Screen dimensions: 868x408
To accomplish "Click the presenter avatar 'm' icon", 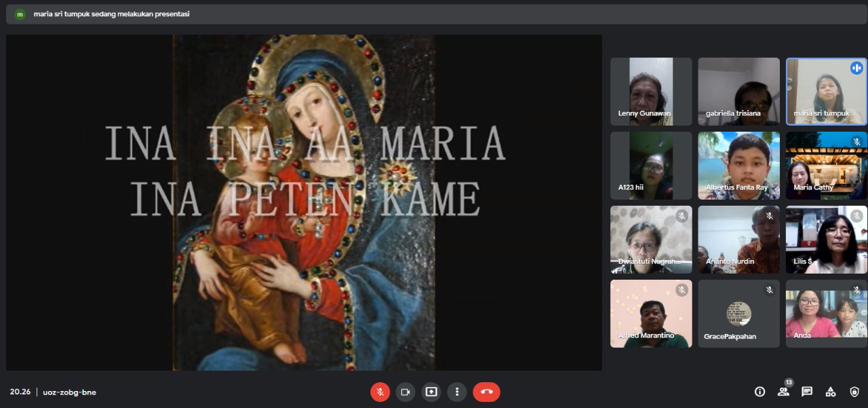I will pos(20,14).
